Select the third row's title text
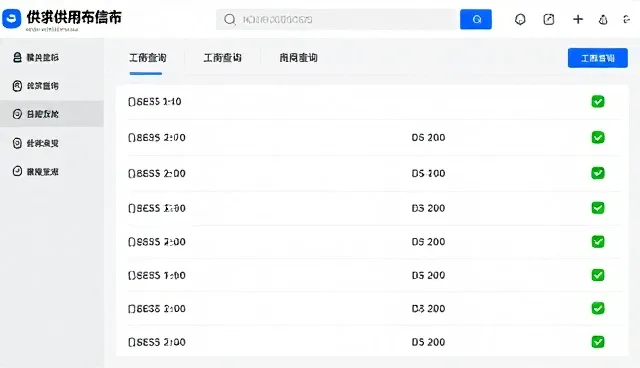This screenshot has height=368, width=640. 157,173
